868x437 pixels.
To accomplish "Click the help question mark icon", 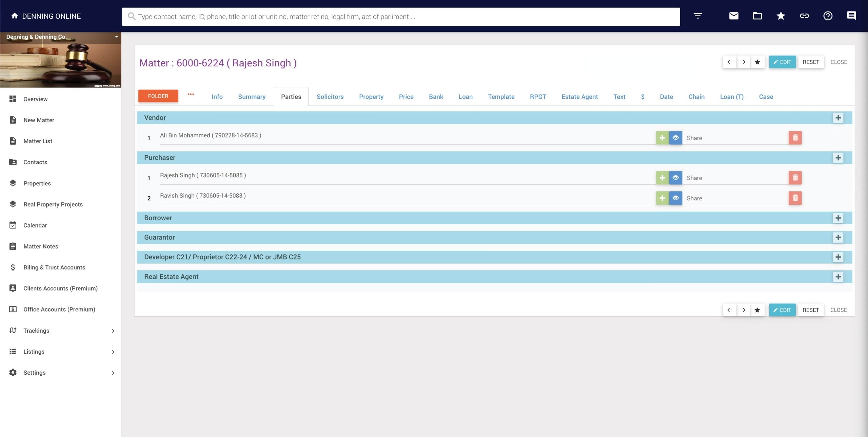I will point(828,16).
